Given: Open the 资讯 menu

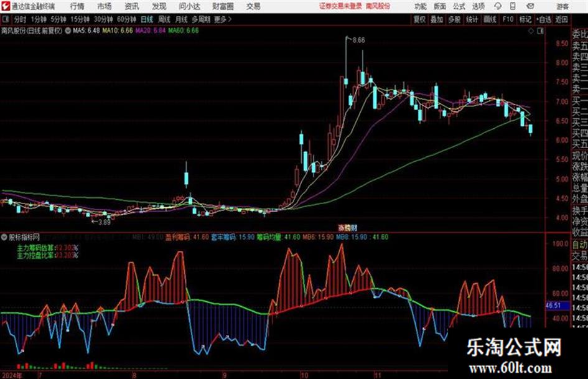Looking at the screenshot, I should click(x=132, y=6).
